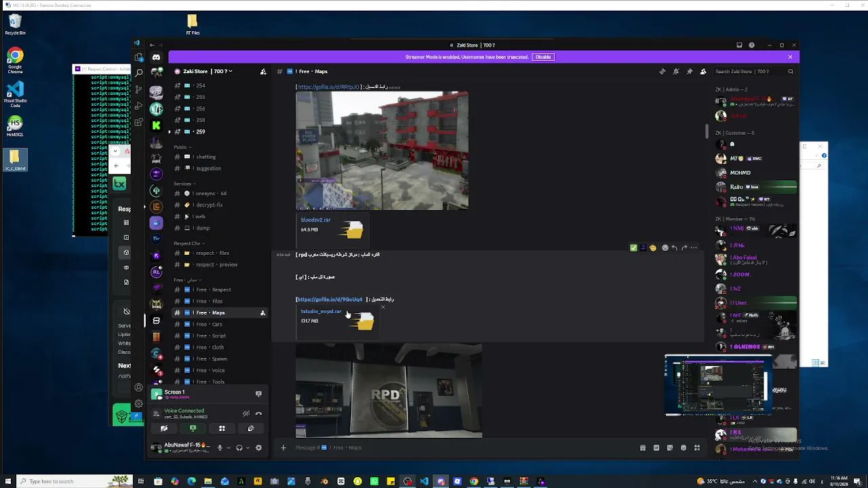
Task: Collapse the Services channel category
Action: click(x=184, y=184)
